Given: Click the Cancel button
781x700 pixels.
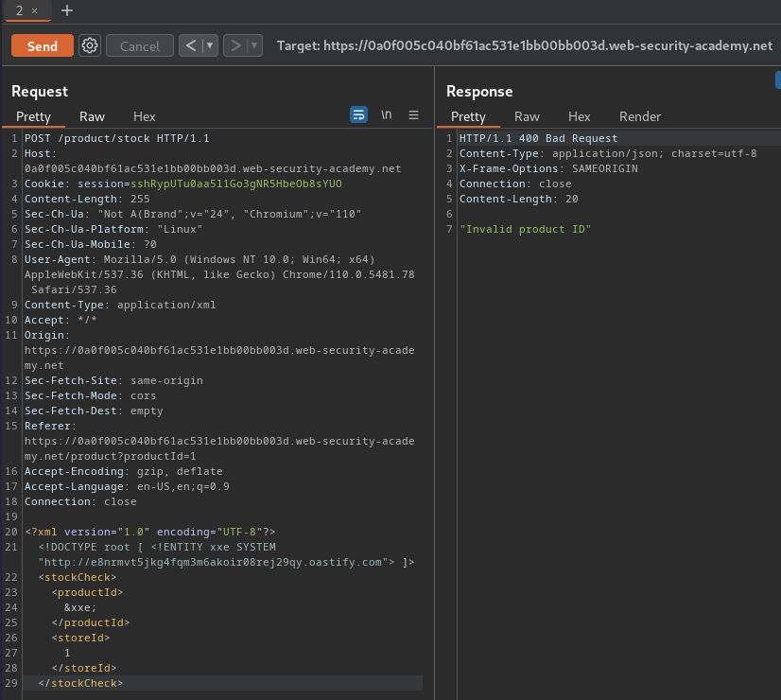Looking at the screenshot, I should point(140,45).
